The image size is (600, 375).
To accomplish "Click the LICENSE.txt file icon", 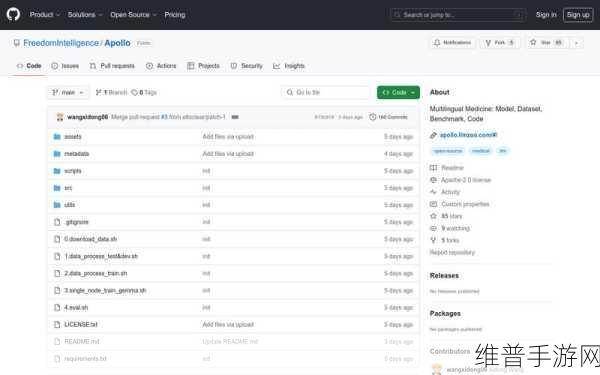I will [x=57, y=324].
